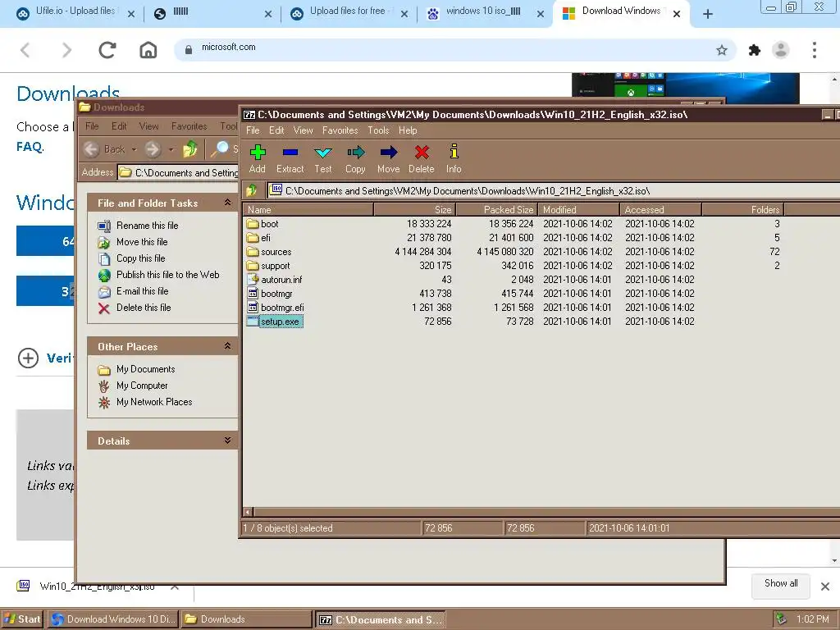Click Forward arrow in Downloads Explorer window
Image resolution: width=840 pixels, height=630 pixels.
[153, 149]
